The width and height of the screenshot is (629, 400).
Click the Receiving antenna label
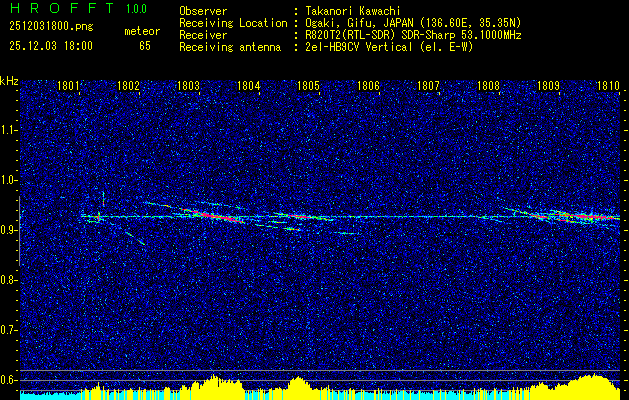point(230,47)
